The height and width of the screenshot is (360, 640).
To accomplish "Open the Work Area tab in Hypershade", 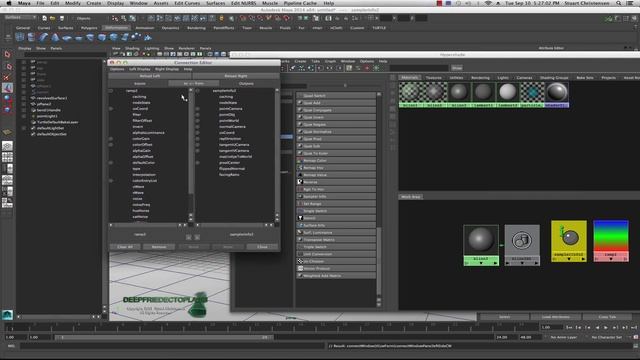I will tap(411, 197).
